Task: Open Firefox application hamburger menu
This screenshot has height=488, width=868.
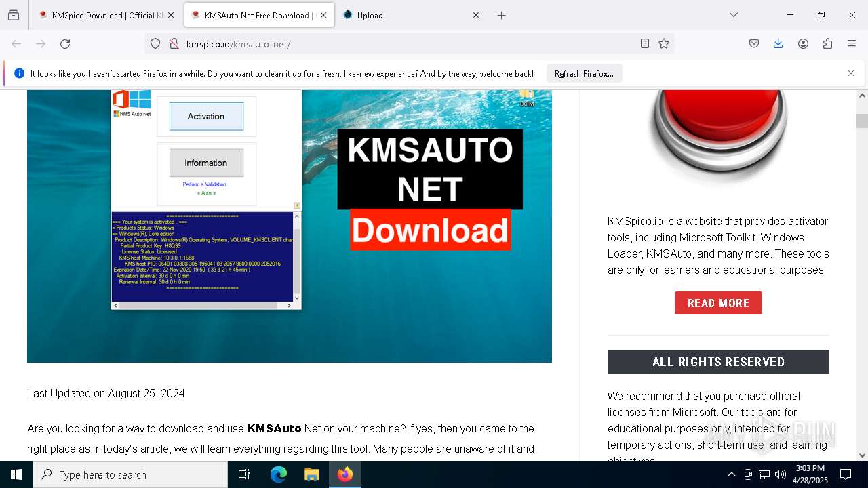Action: [x=852, y=44]
